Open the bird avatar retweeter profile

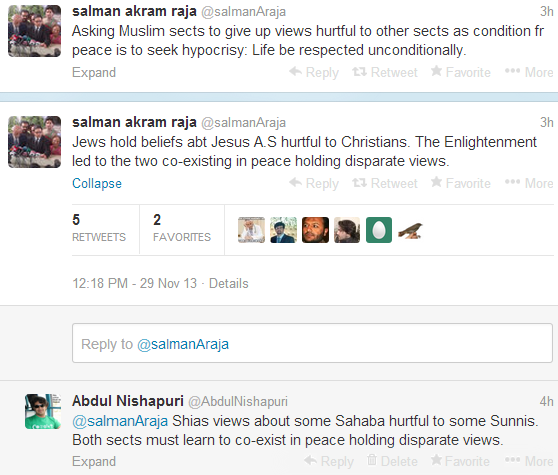tap(411, 230)
